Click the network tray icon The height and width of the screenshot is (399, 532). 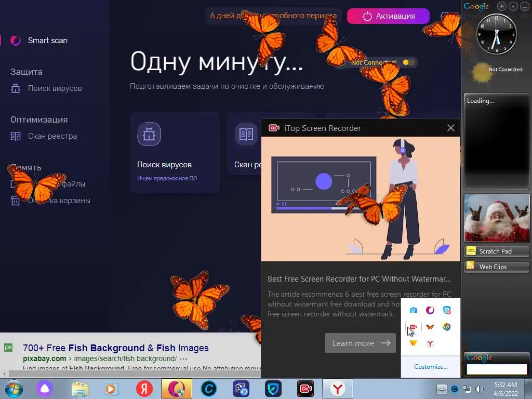(x=467, y=389)
